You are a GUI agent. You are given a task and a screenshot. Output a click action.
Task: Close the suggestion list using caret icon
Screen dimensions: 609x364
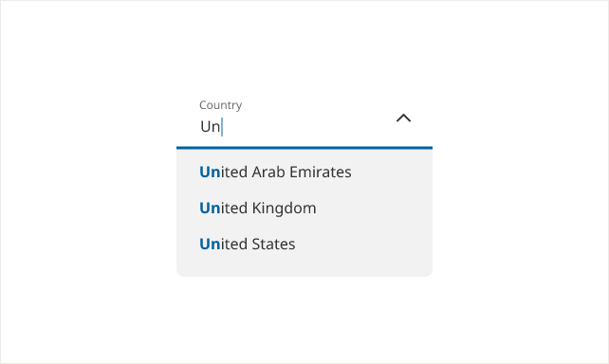tap(403, 118)
